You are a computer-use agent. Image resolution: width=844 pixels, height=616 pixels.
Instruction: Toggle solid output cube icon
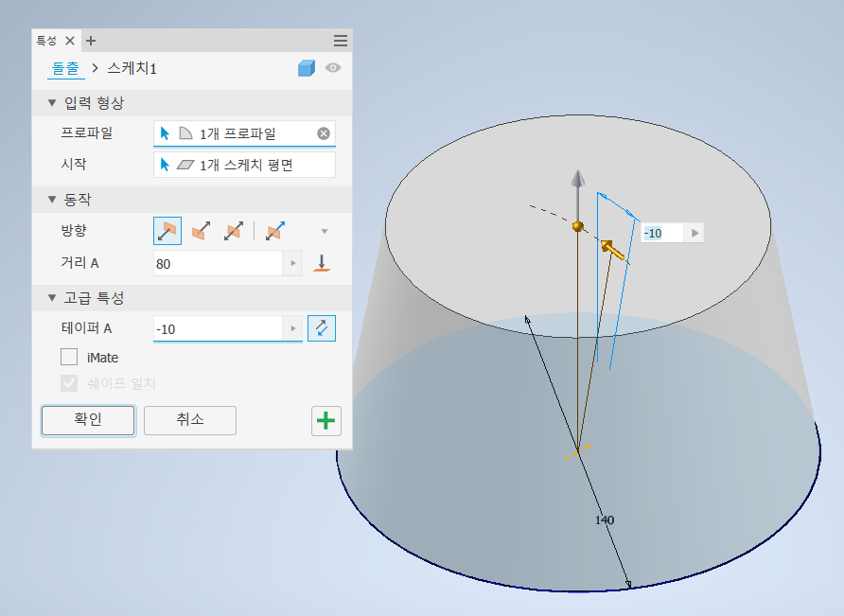[x=307, y=68]
